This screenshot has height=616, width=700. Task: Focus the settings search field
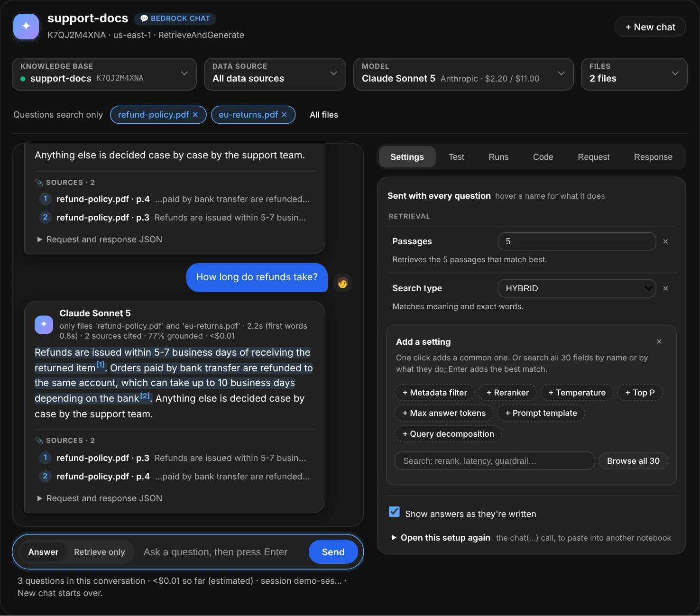[494, 461]
